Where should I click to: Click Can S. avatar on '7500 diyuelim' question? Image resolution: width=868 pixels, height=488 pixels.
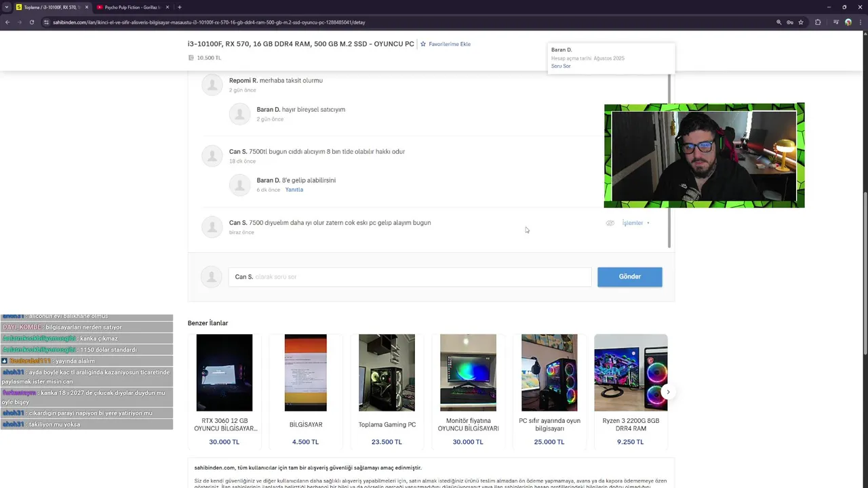(x=212, y=227)
